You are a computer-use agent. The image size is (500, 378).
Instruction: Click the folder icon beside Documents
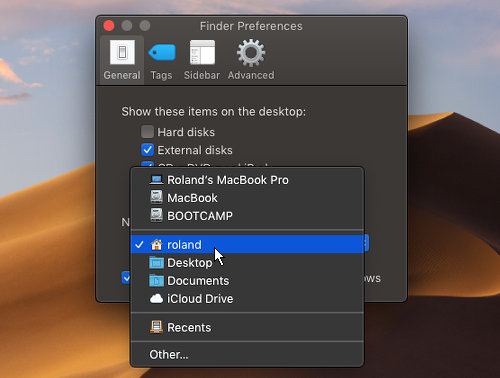(156, 281)
